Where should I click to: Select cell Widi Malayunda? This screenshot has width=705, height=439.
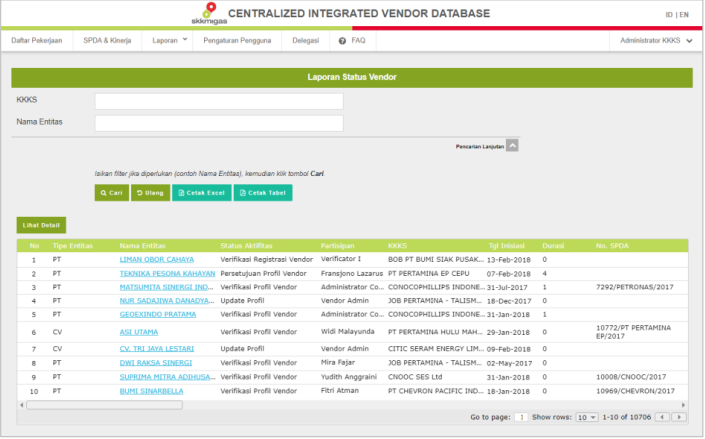[348, 332]
